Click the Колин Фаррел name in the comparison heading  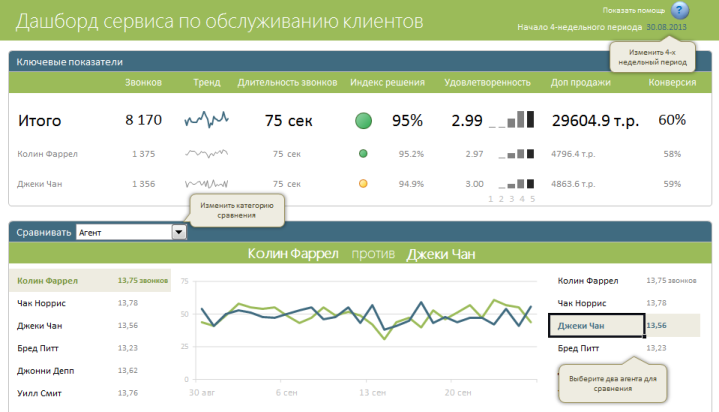(293, 254)
